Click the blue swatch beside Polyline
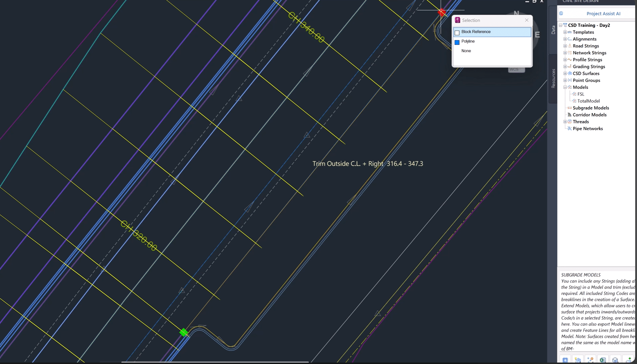The width and height of the screenshot is (637, 364). click(x=457, y=42)
